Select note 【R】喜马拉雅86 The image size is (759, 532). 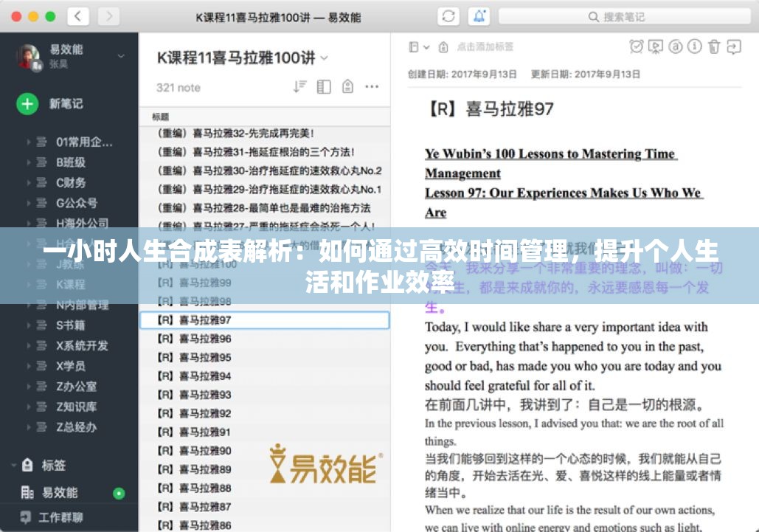[264, 525]
